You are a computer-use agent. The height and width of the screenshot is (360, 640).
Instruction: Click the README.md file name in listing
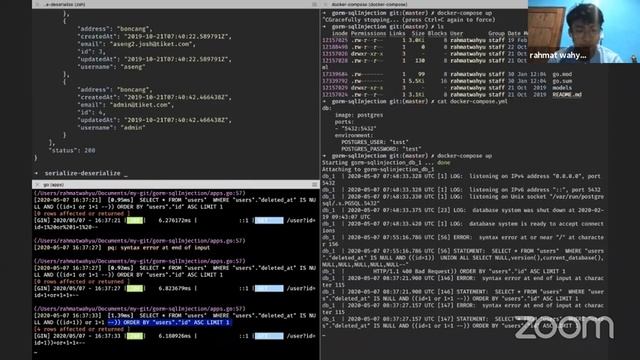tap(567, 95)
